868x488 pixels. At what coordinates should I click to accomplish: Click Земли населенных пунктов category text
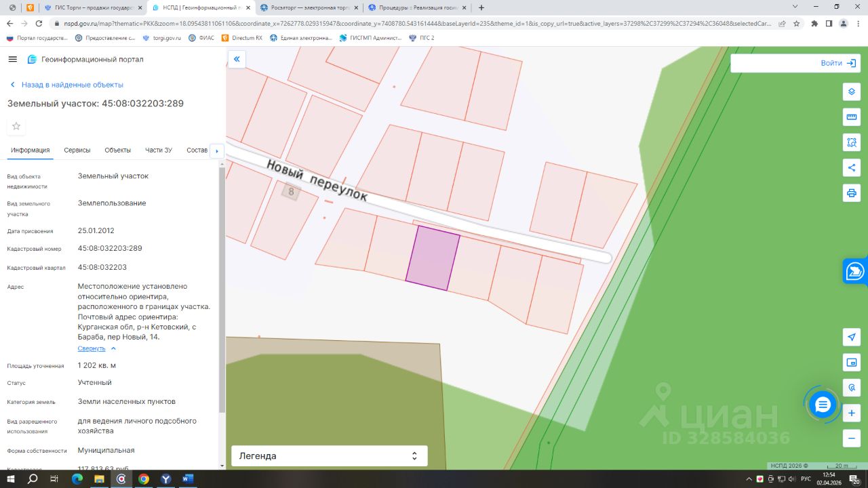click(127, 401)
